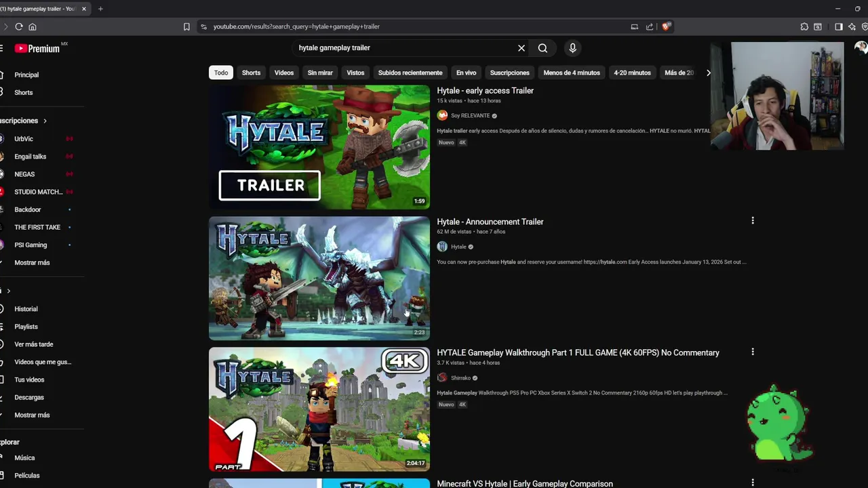Open Leo AI sparkle icon

click(x=852, y=26)
